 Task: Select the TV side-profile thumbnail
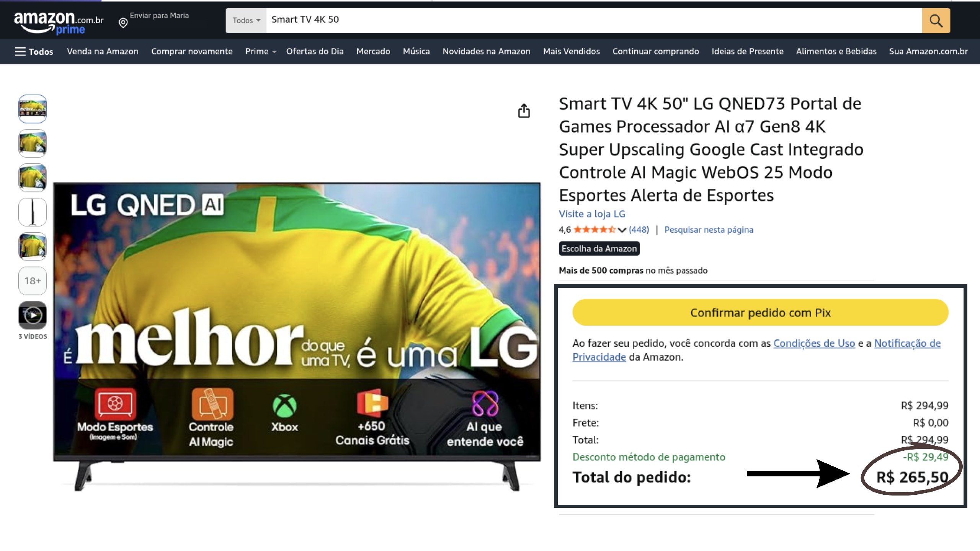coord(33,212)
